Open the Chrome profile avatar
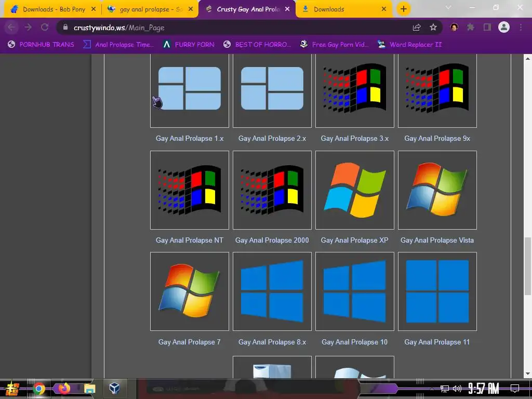Viewport: 532px width, 399px height. click(x=504, y=27)
